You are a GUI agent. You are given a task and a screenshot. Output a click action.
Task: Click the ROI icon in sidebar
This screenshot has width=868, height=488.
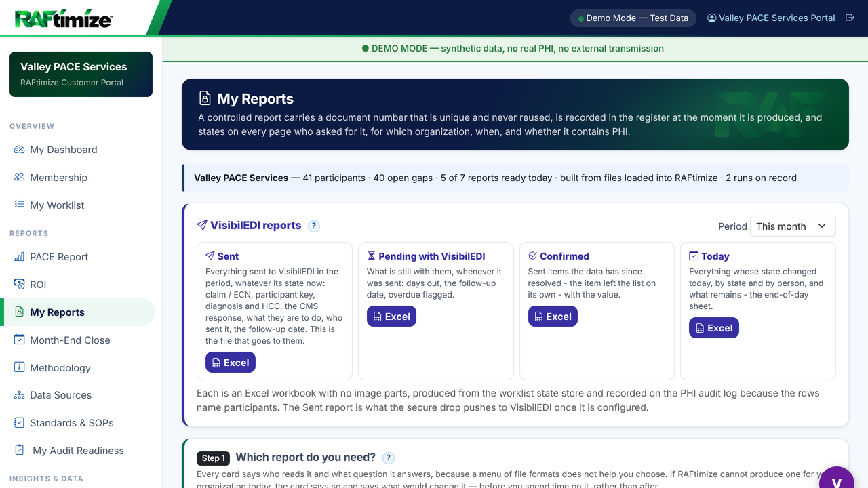[19, 285]
